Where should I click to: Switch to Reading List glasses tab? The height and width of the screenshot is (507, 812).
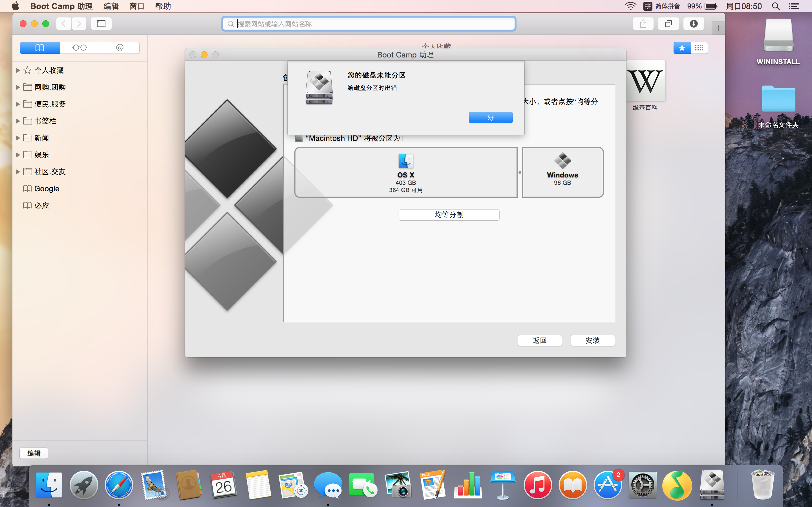pyautogui.click(x=80, y=48)
